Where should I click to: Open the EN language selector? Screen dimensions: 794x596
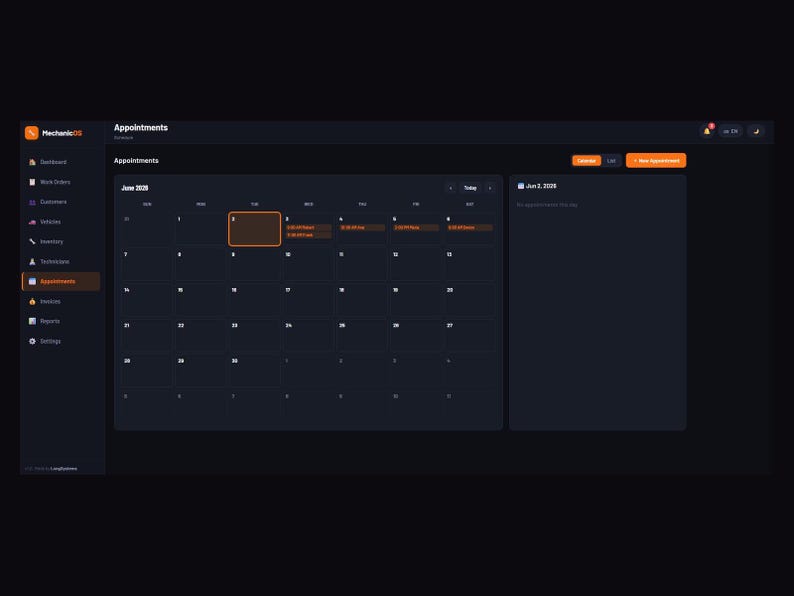(730, 131)
